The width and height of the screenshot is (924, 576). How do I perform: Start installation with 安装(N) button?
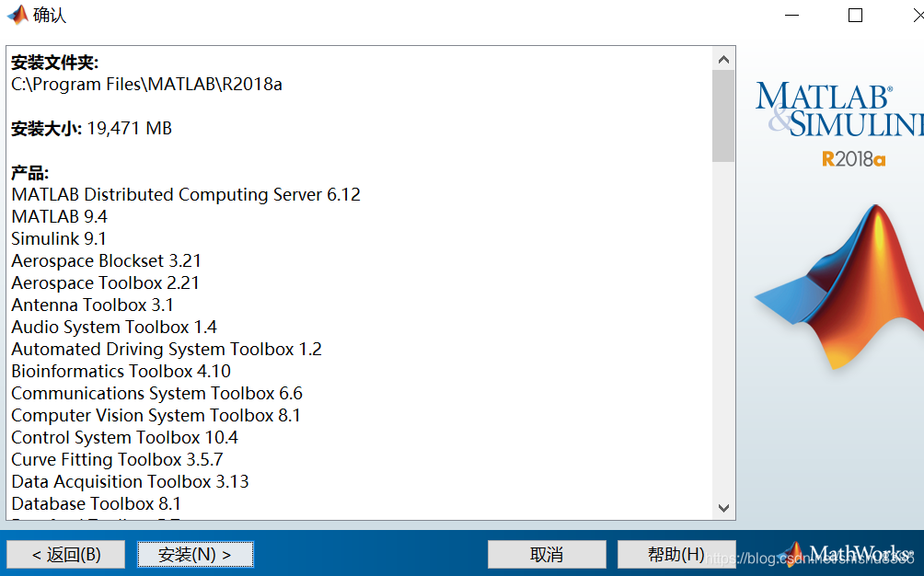196,554
